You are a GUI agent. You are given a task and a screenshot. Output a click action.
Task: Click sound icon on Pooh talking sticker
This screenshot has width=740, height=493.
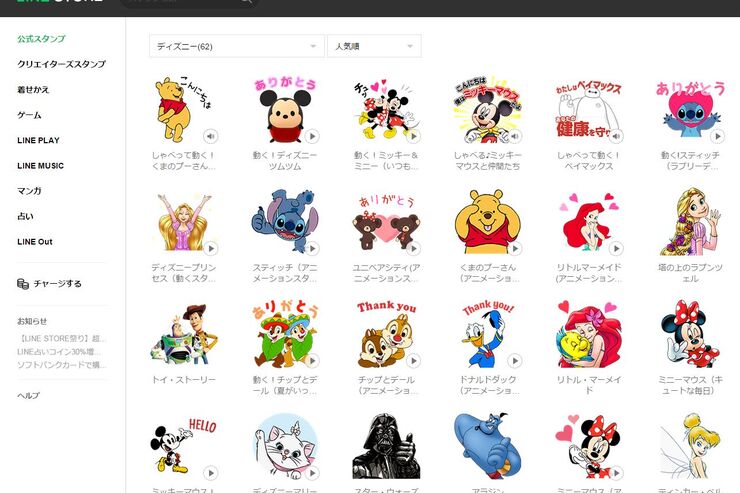210,136
